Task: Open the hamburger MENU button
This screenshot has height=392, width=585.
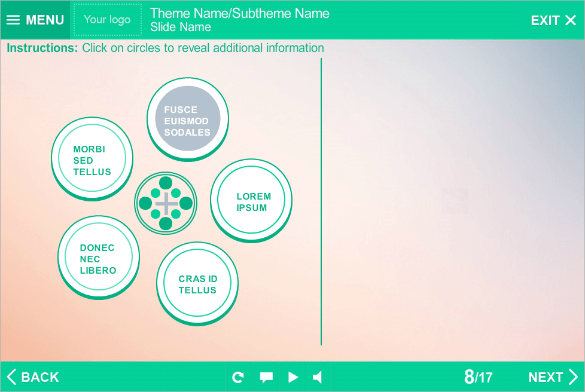Action: 35,20
